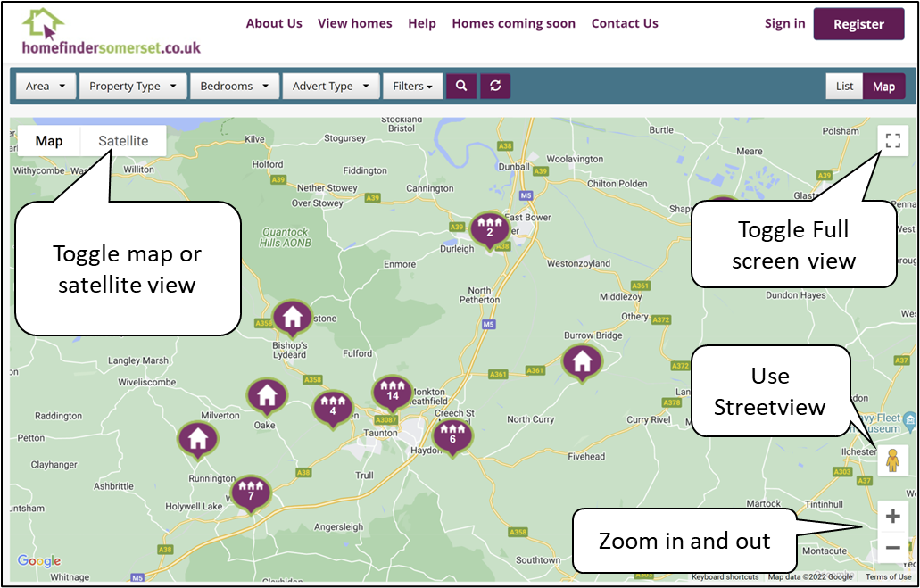Open the Property Type dropdown
920x588 pixels.
coord(133,86)
